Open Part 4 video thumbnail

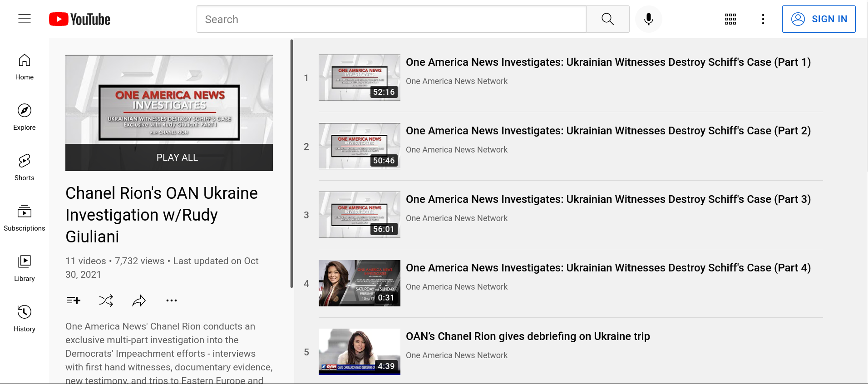tap(360, 283)
